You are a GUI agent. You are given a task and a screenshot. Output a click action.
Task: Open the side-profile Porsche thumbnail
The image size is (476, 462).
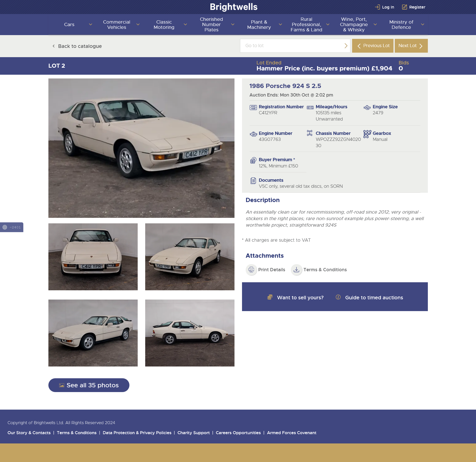click(x=190, y=333)
